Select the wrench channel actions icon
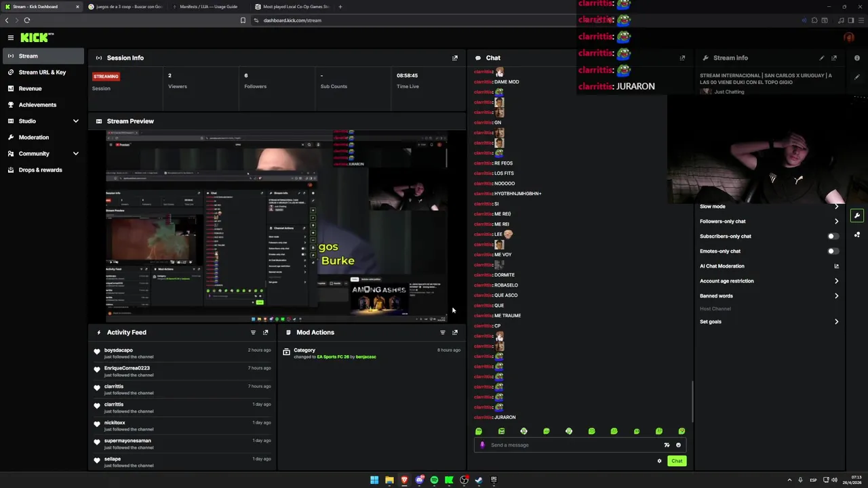The width and height of the screenshot is (868, 488). pos(857,216)
